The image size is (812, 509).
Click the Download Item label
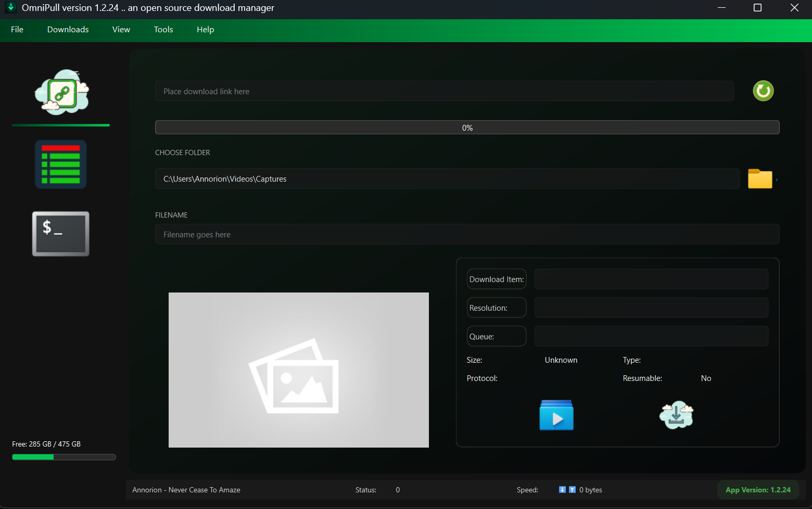pyautogui.click(x=497, y=279)
